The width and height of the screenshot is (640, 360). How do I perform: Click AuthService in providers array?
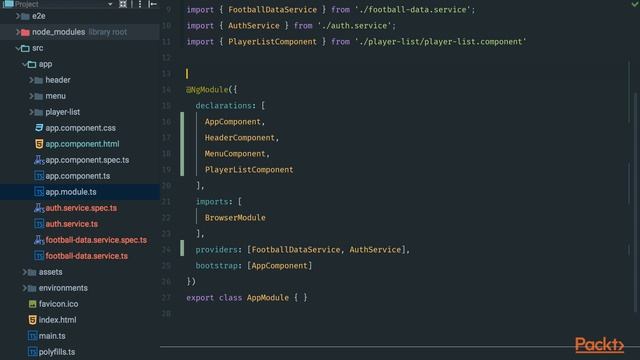[375, 250]
